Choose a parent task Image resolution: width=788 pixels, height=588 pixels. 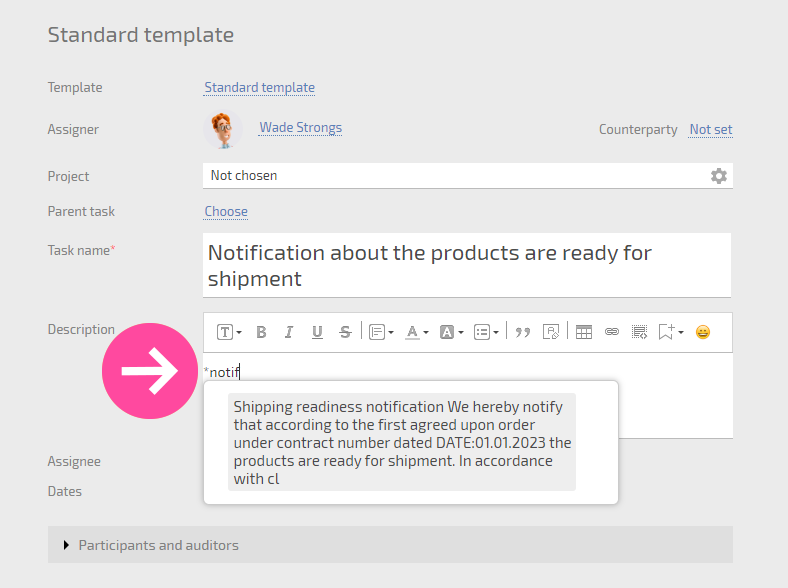[x=226, y=212]
